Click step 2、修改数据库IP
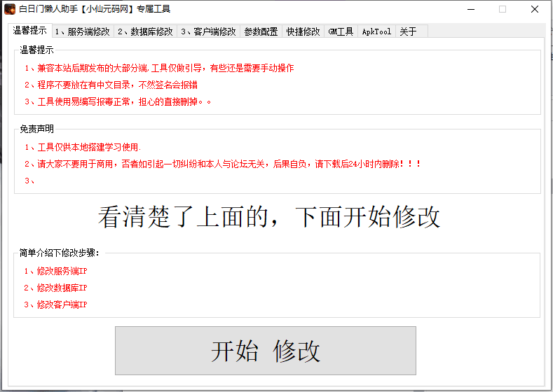This screenshot has height=392, width=553. coord(55,288)
